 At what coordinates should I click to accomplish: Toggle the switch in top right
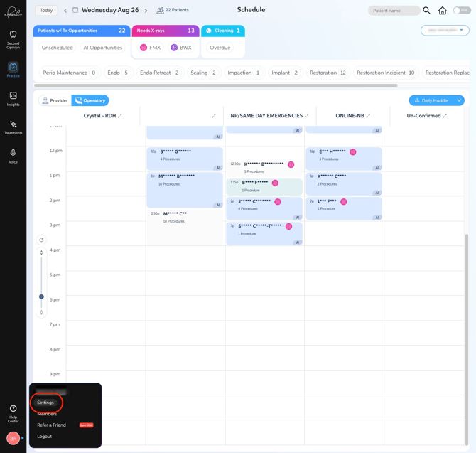pyautogui.click(x=461, y=11)
